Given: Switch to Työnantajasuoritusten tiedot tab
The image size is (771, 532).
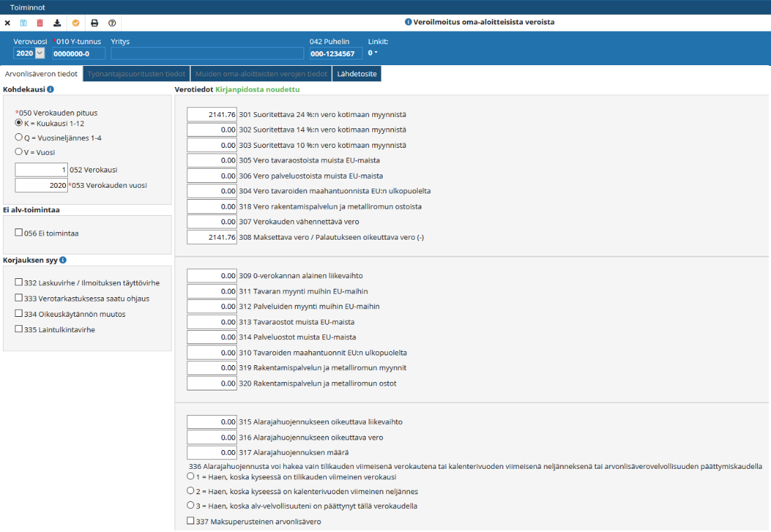Looking at the screenshot, I should pos(136,74).
